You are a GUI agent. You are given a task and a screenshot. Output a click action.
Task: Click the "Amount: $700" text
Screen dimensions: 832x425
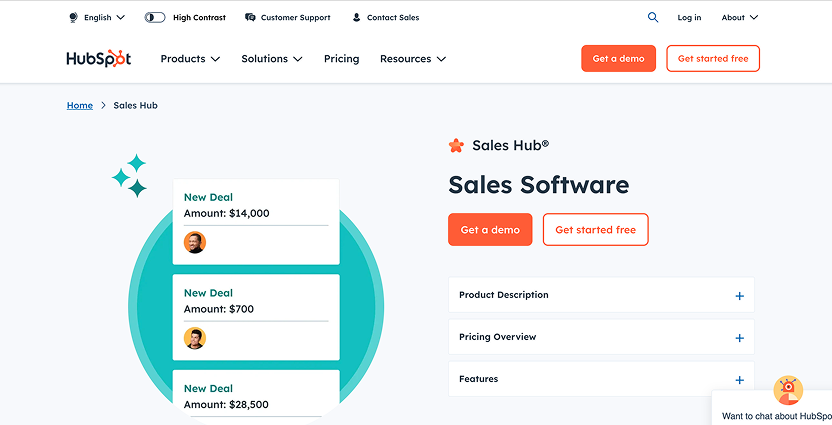(x=219, y=309)
